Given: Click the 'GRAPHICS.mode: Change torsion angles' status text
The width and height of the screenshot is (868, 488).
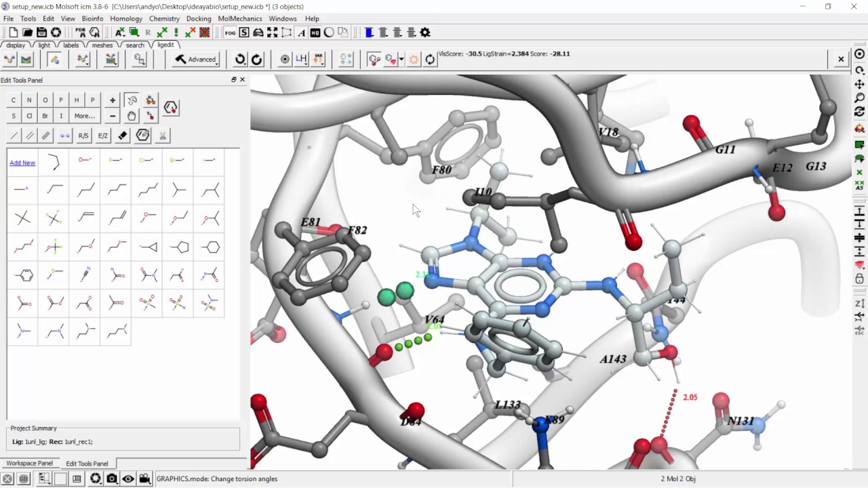Looking at the screenshot, I should (217, 479).
